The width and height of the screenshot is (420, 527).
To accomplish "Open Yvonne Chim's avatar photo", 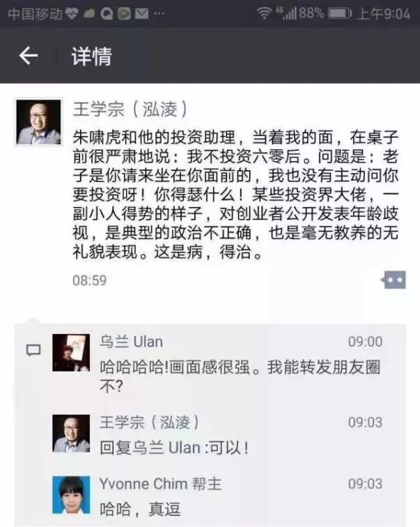I will coord(71,495).
